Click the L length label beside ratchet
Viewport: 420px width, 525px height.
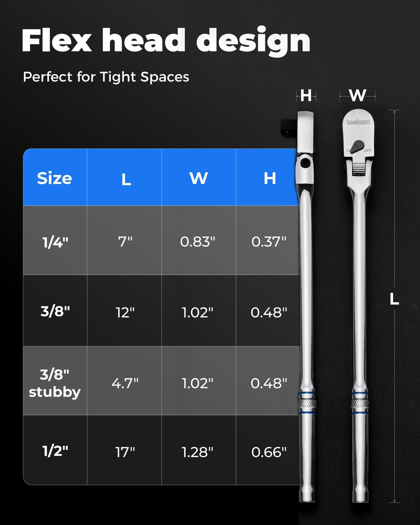[394, 299]
